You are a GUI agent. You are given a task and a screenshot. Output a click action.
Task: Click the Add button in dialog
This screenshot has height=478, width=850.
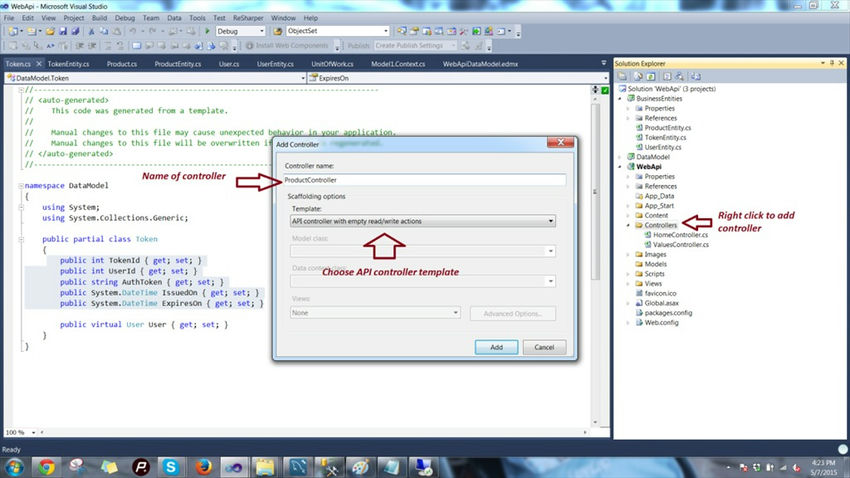point(496,347)
